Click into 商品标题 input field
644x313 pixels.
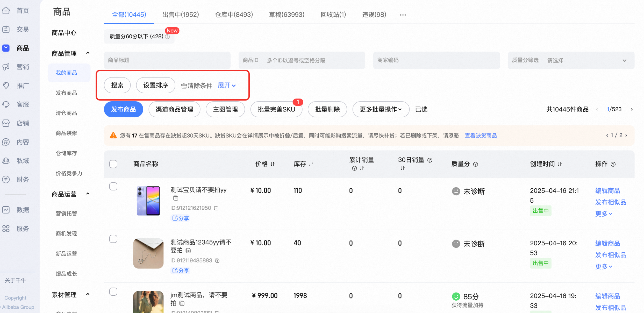point(167,60)
